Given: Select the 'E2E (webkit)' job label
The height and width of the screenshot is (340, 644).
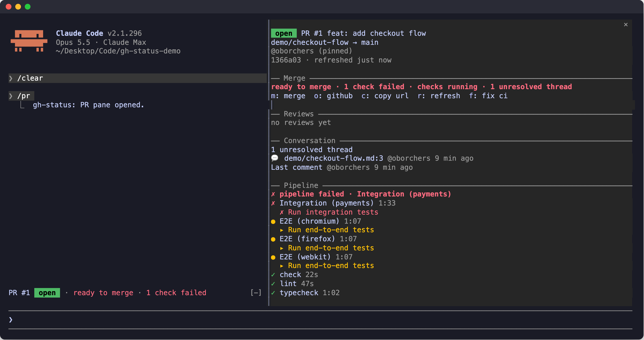Looking at the screenshot, I should tap(305, 257).
